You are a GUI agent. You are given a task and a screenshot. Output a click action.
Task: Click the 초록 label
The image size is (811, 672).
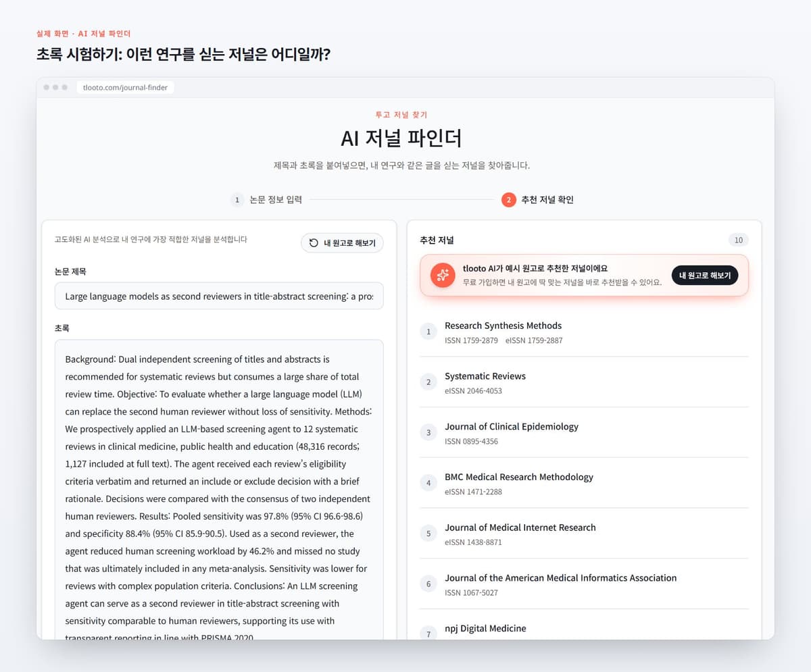coord(62,328)
